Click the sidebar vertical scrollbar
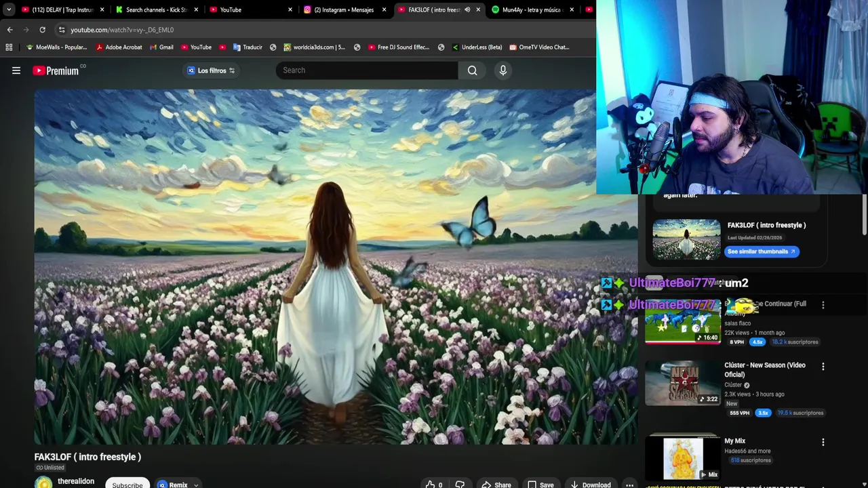Viewport: 868px width, 488px height. 864,215
